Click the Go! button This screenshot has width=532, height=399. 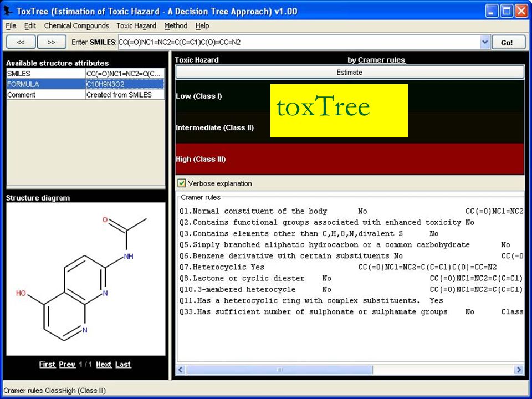507,43
